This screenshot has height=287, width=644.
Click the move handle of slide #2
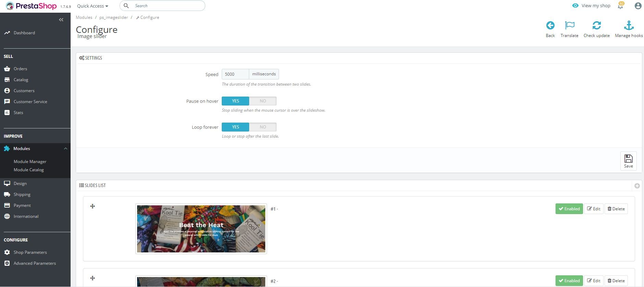[93, 278]
